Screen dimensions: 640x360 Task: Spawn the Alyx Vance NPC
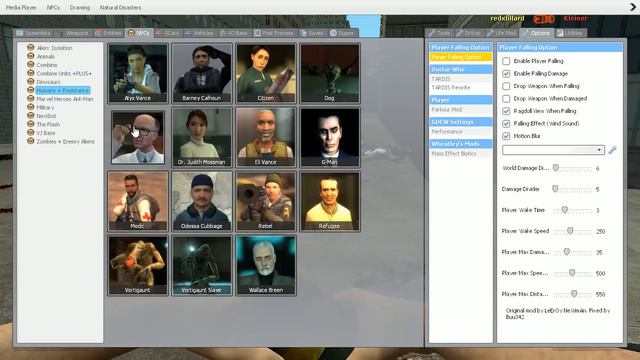pyautogui.click(x=138, y=73)
